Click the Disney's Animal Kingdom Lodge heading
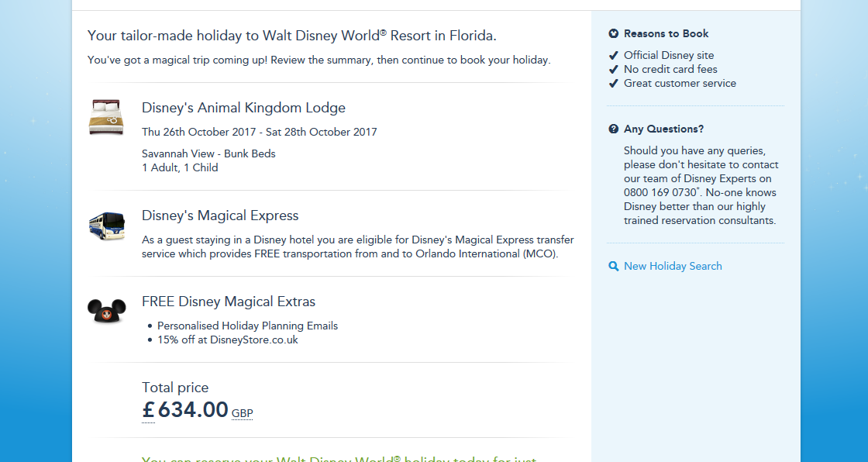Image resolution: width=868 pixels, height=462 pixels. [x=243, y=108]
